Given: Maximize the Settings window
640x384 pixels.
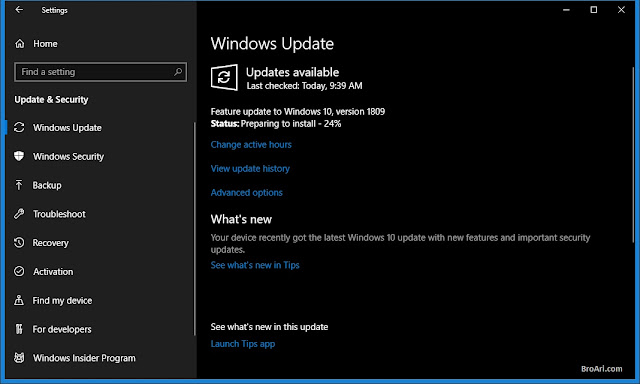Looking at the screenshot, I should click(594, 10).
